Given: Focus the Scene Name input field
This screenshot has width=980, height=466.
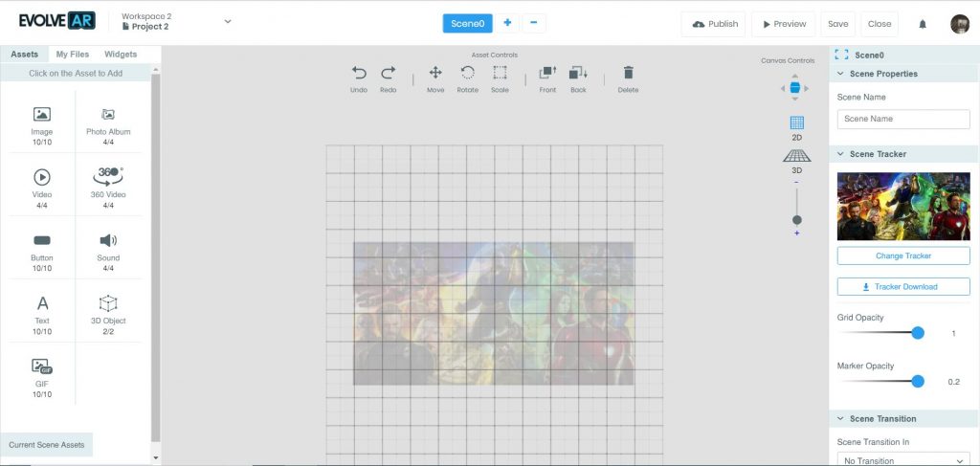Looking at the screenshot, I should coord(903,119).
